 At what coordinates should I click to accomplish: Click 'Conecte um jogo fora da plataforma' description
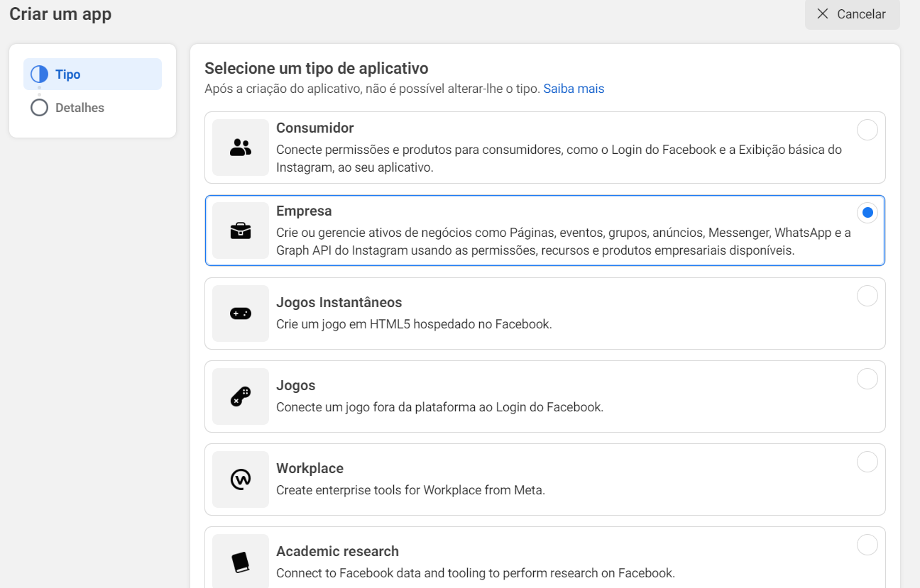pyautogui.click(x=439, y=407)
